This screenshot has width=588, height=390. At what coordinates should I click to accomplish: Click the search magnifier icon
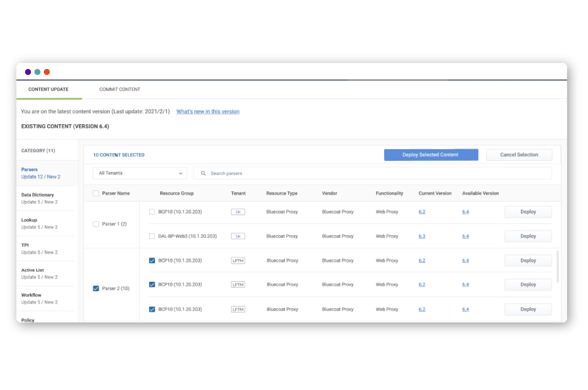click(x=203, y=173)
